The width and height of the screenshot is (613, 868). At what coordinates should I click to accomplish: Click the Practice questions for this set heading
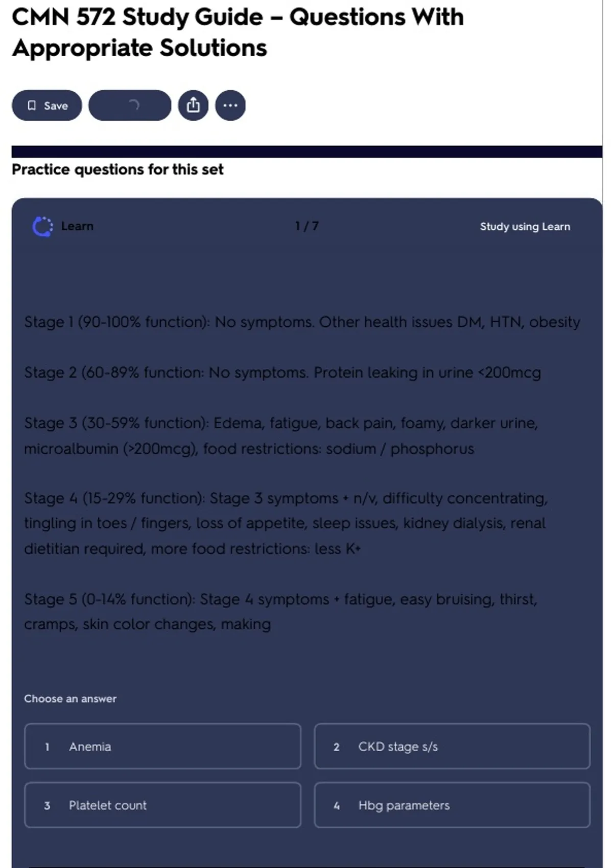pos(117,170)
